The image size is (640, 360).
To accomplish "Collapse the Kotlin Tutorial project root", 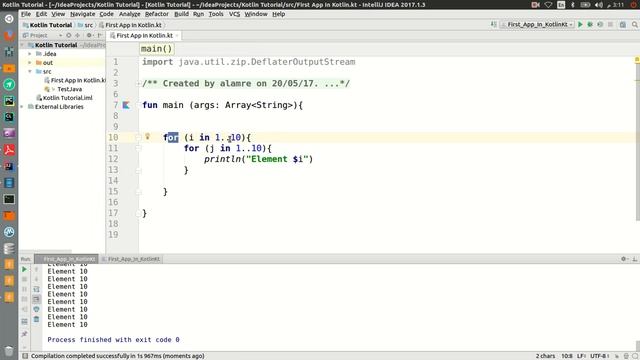I will (22, 45).
